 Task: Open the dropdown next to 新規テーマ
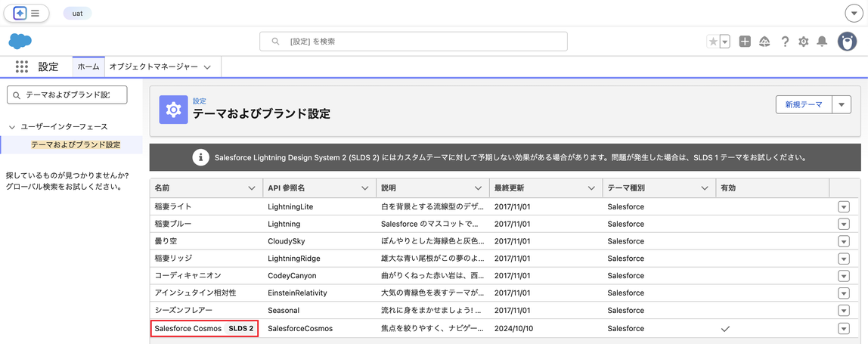842,104
